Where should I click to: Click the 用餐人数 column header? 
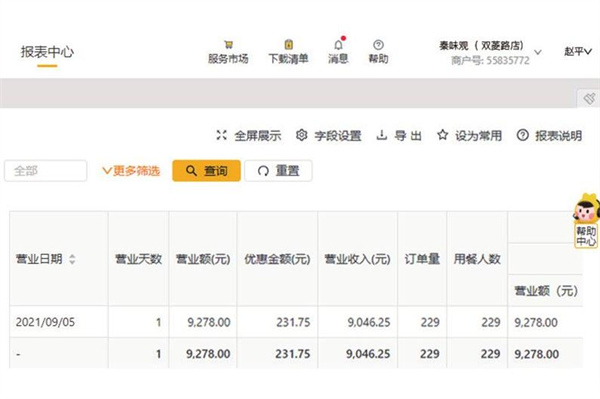(477, 259)
